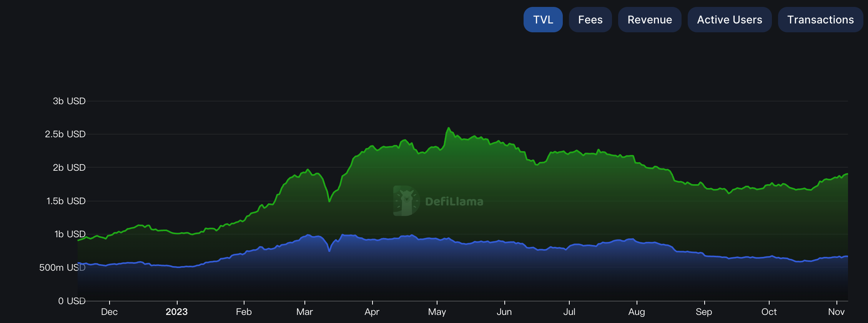
Task: Click the Sep label on the timeline
Action: (x=704, y=312)
